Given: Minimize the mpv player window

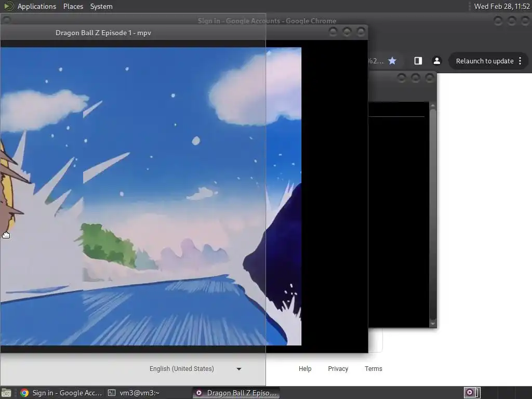Looking at the screenshot, I should 333,32.
